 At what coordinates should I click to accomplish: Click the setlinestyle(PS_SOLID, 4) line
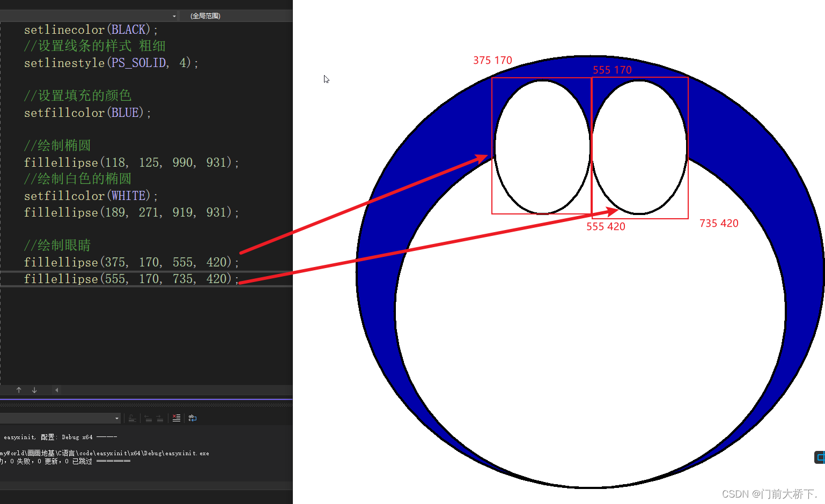pos(111,63)
